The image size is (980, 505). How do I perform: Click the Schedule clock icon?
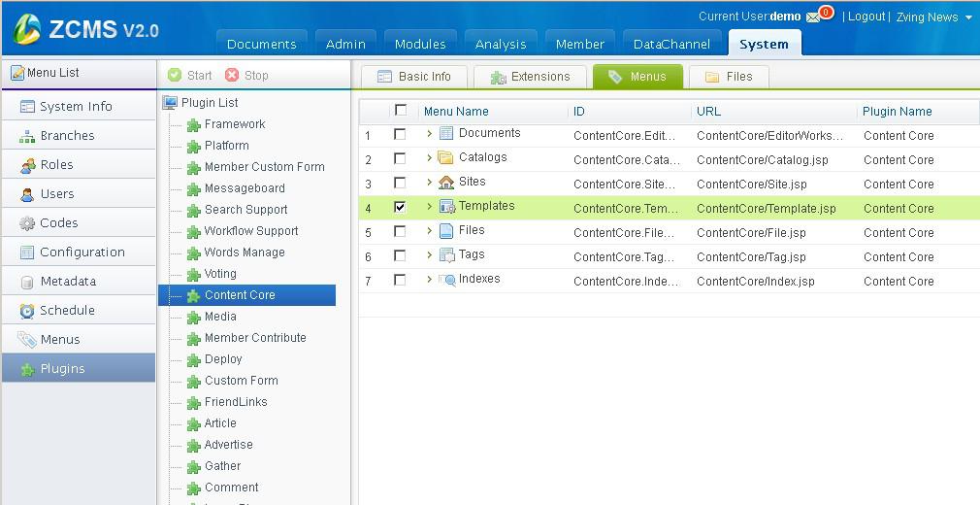(27, 311)
